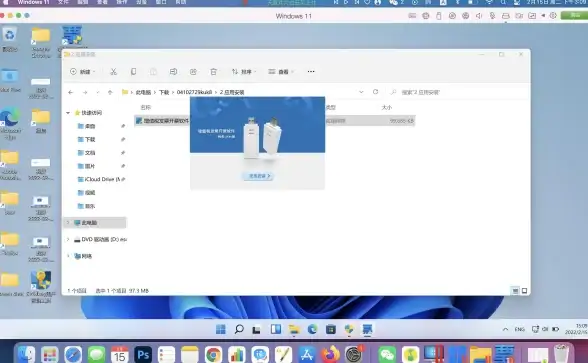Open Finder from the macOS Dock
Screen dimensions: 588x363
click(26, 354)
